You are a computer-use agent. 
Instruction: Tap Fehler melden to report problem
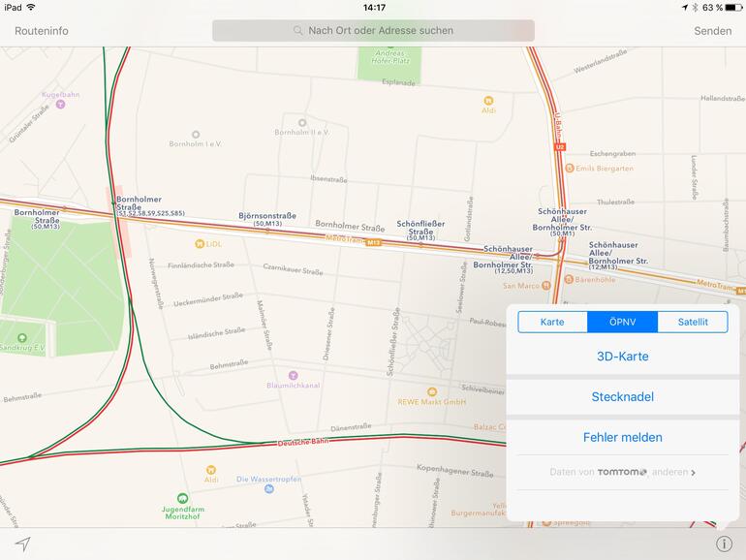click(622, 437)
